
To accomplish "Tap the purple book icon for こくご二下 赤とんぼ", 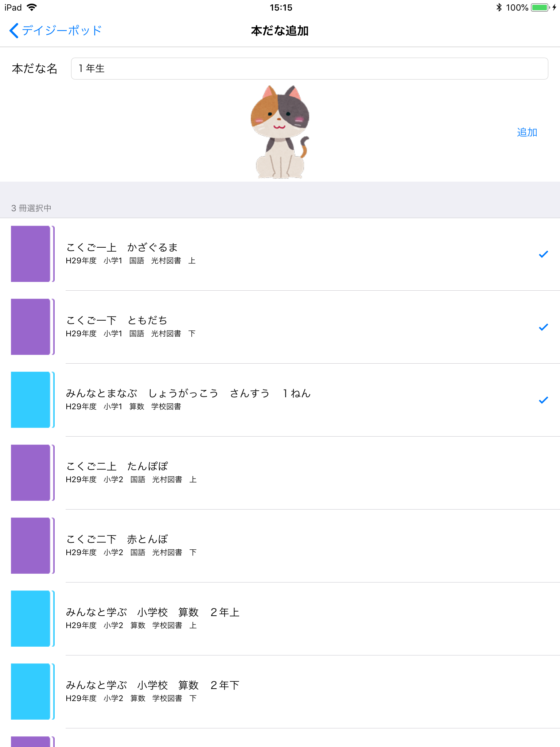I will coord(32,546).
